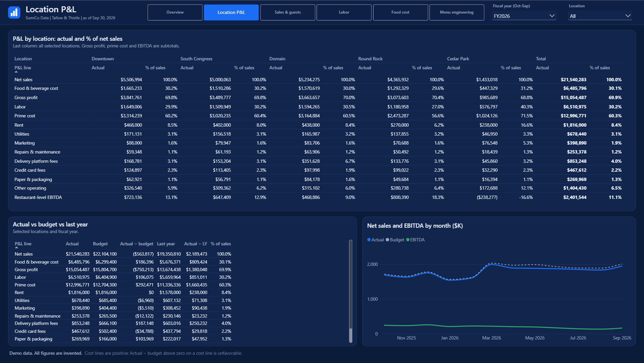
Task: Expand the Location All dropdown
Action: click(x=600, y=16)
